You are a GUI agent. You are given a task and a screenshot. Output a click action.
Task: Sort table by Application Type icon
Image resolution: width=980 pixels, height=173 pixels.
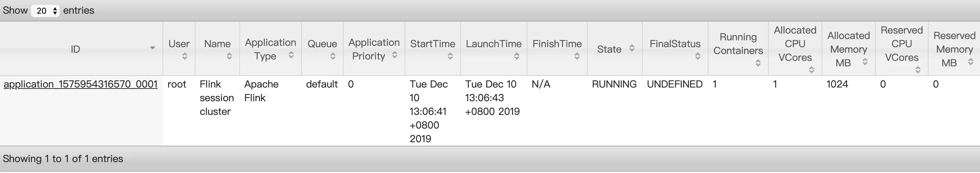pyautogui.click(x=291, y=55)
